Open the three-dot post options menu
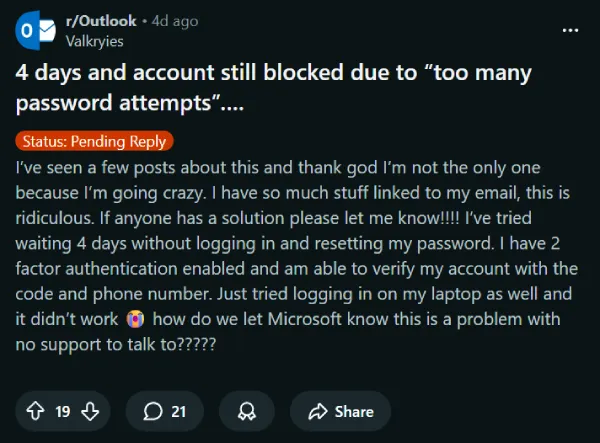The width and height of the screenshot is (600, 443). point(570,30)
